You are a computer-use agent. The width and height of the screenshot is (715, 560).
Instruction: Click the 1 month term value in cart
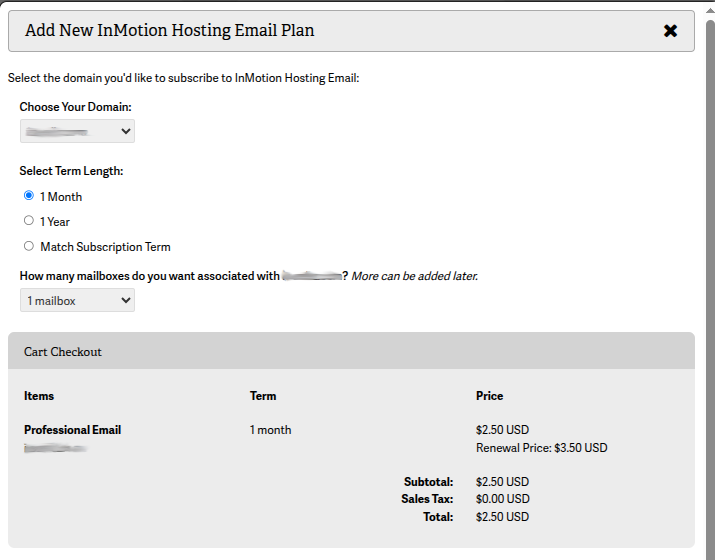270,430
